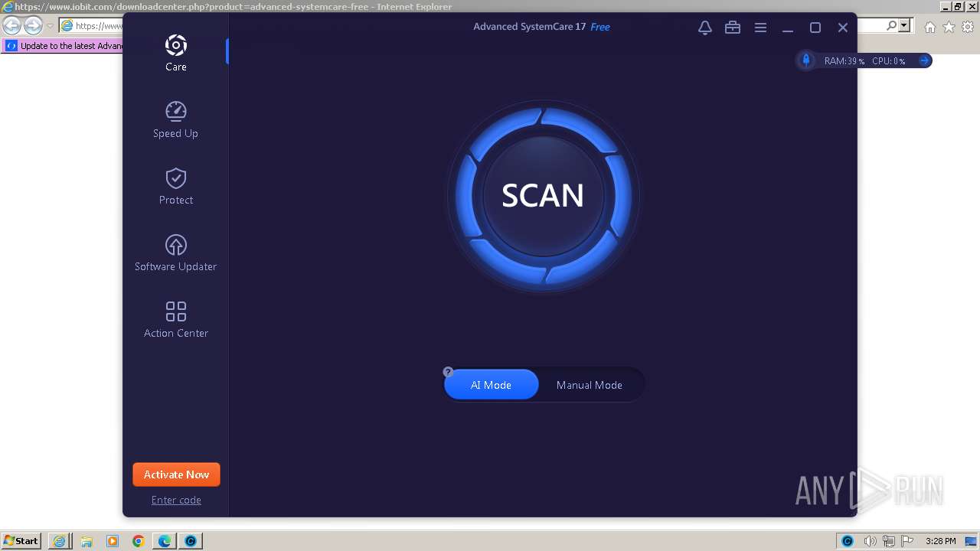Open Internet Explorer taskbar icon
Image resolution: width=980 pixels, height=551 pixels.
pos(60,541)
